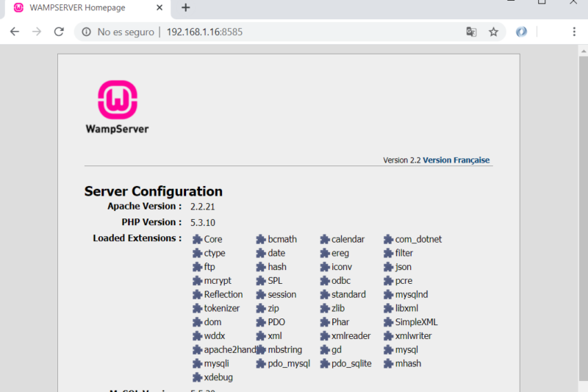588x392 pixels.
Task: Click the Apache version value 2.2.21
Action: tap(203, 207)
